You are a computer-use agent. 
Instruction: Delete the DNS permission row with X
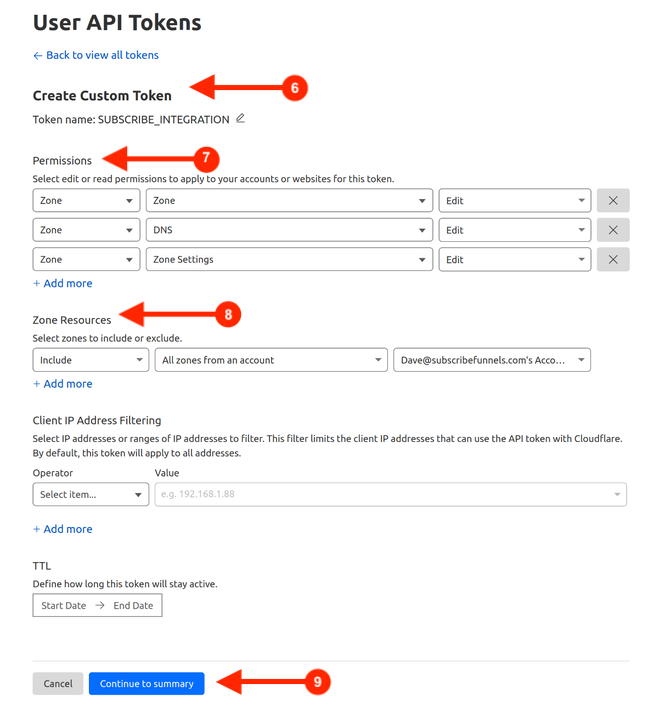(x=613, y=230)
